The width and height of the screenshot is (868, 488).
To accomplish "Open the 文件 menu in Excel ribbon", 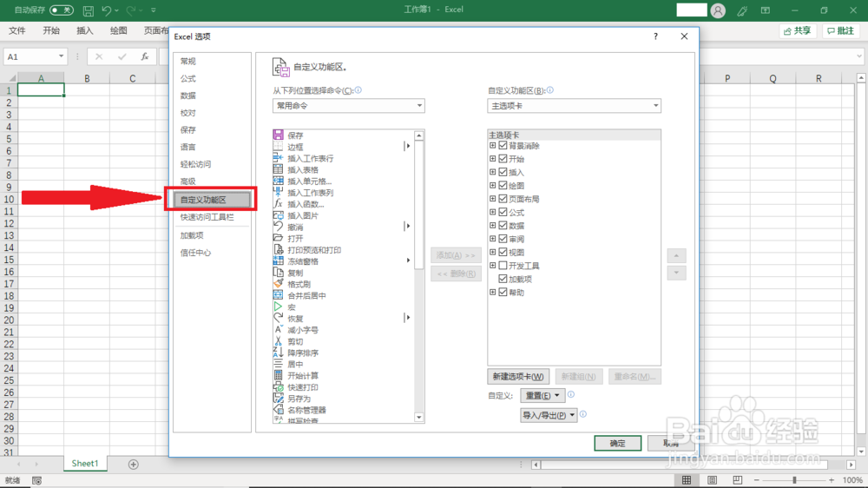I will [x=17, y=30].
